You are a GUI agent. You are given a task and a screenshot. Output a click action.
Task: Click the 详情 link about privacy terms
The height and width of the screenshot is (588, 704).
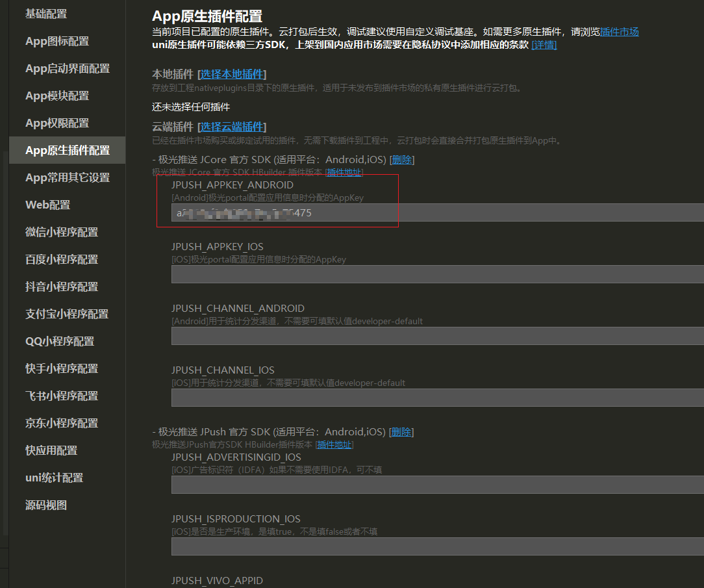(x=544, y=45)
